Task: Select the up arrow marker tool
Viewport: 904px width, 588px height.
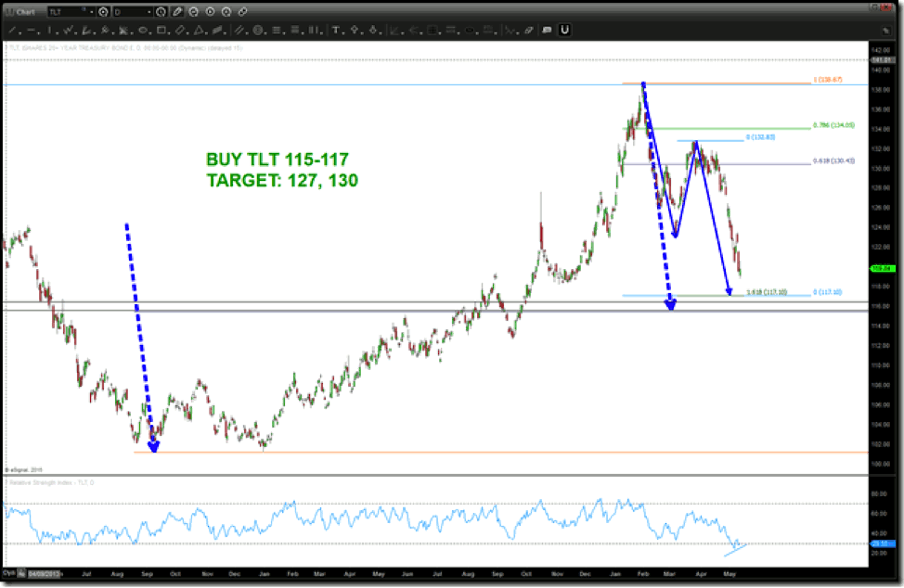Action: coord(355,31)
